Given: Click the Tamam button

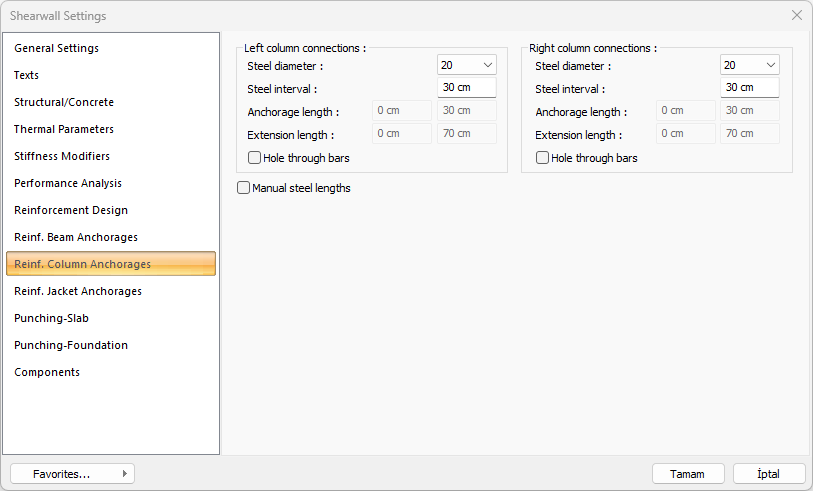Looking at the screenshot, I should [687, 474].
